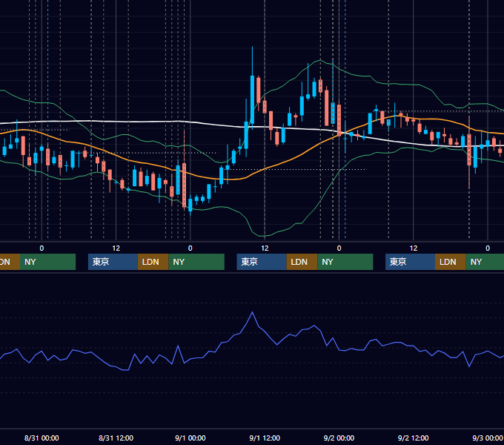Click the 9/1 12:00 date label
Screen dimensions: 504x445
[x=265, y=438]
